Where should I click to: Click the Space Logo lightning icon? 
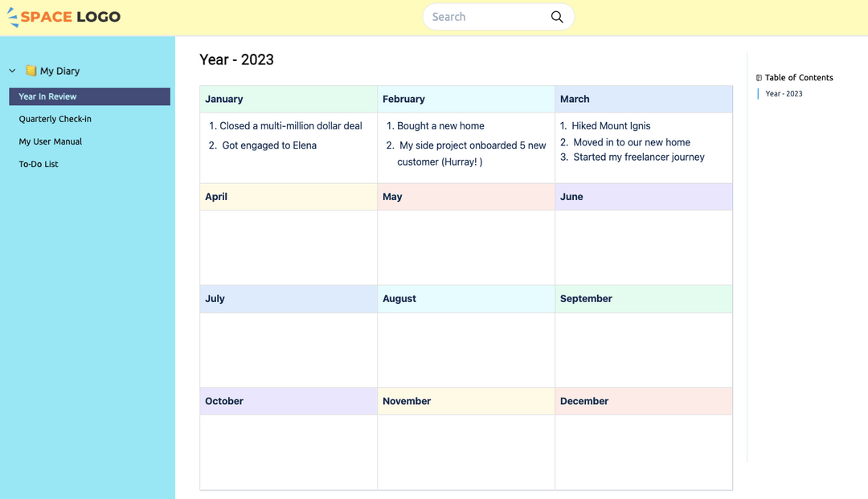[13, 17]
